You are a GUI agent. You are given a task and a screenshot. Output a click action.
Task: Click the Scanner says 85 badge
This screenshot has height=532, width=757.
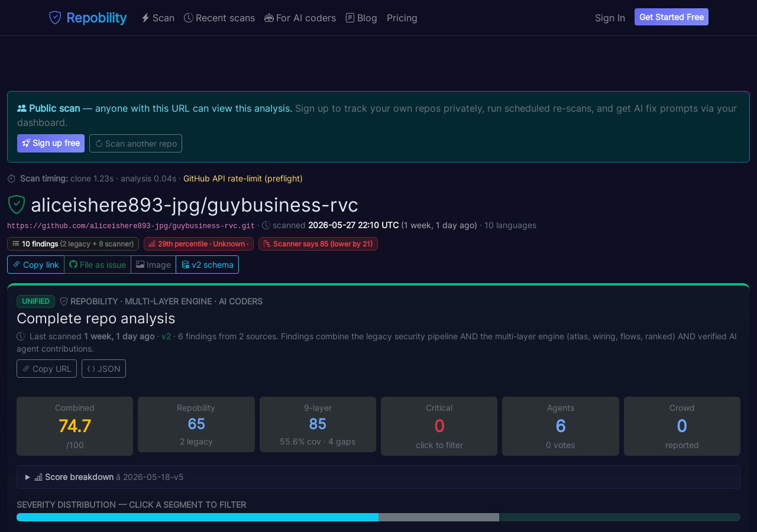318,244
